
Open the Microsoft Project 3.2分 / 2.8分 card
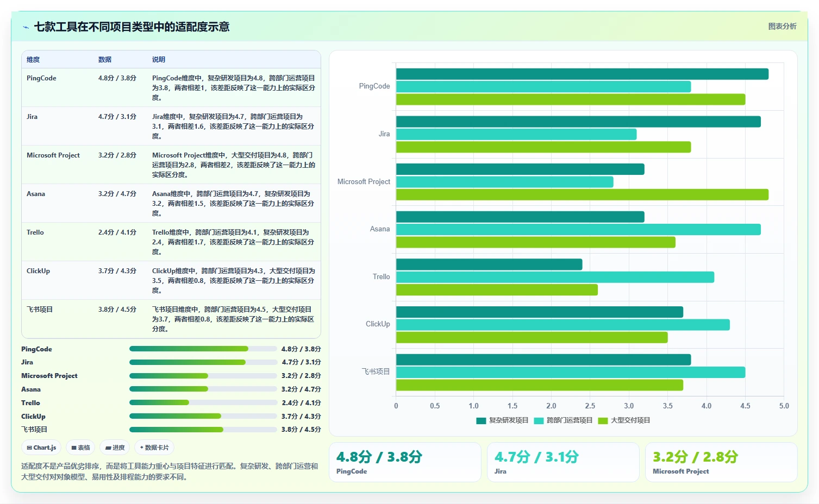(721, 462)
